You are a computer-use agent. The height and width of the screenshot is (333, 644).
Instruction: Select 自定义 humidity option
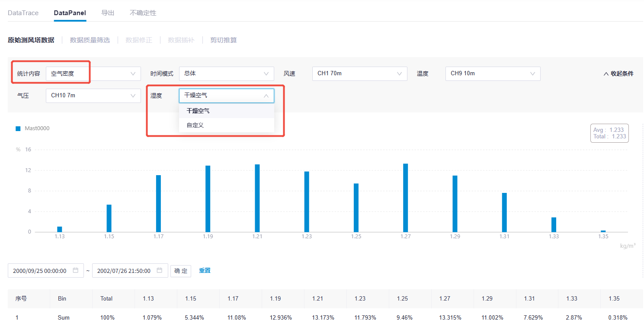pos(195,125)
